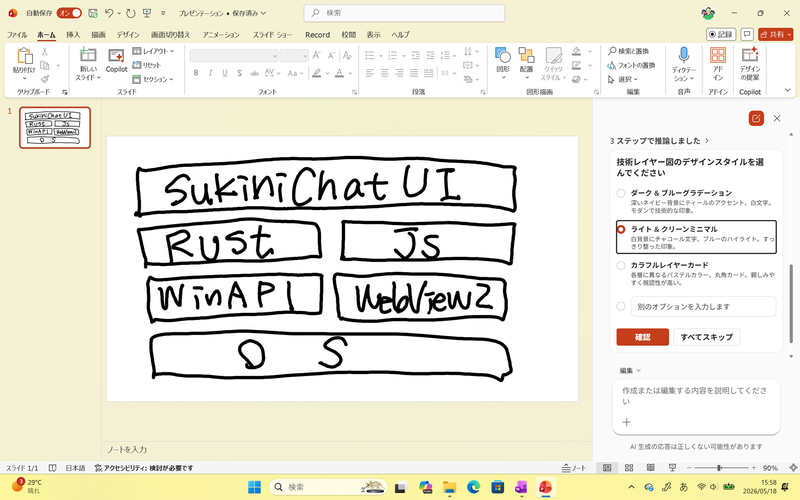Switch to Slide Sorter view icon
Screen dimensions: 800x500
pyautogui.click(x=629, y=468)
